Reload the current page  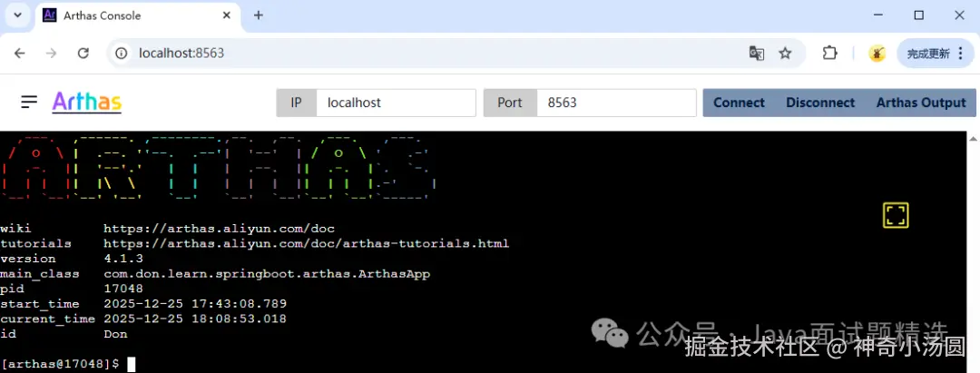coord(83,54)
